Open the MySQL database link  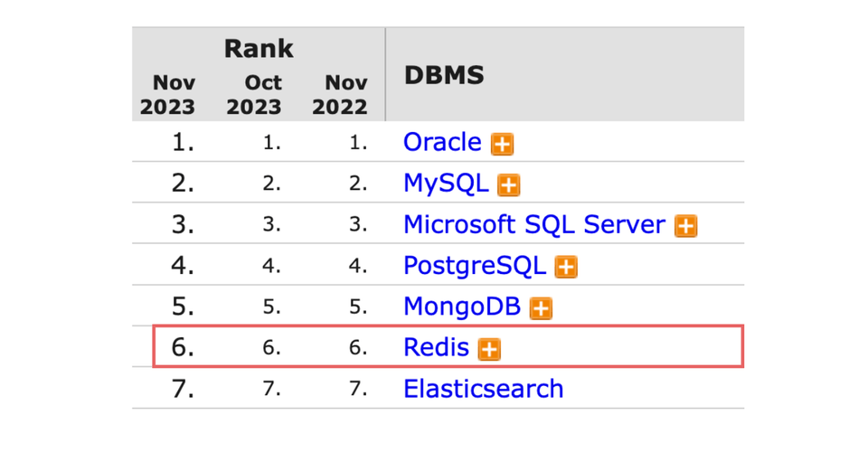click(446, 183)
